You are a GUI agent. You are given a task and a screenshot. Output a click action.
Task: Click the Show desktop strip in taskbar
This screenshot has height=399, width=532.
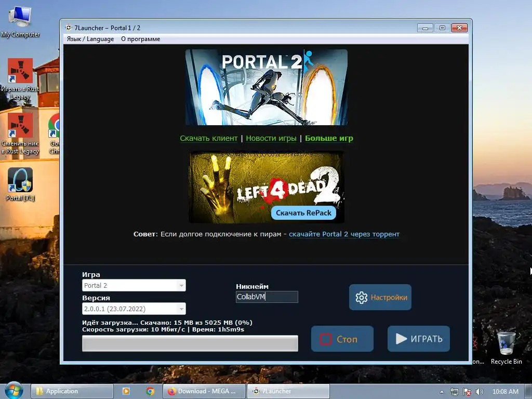529,391
